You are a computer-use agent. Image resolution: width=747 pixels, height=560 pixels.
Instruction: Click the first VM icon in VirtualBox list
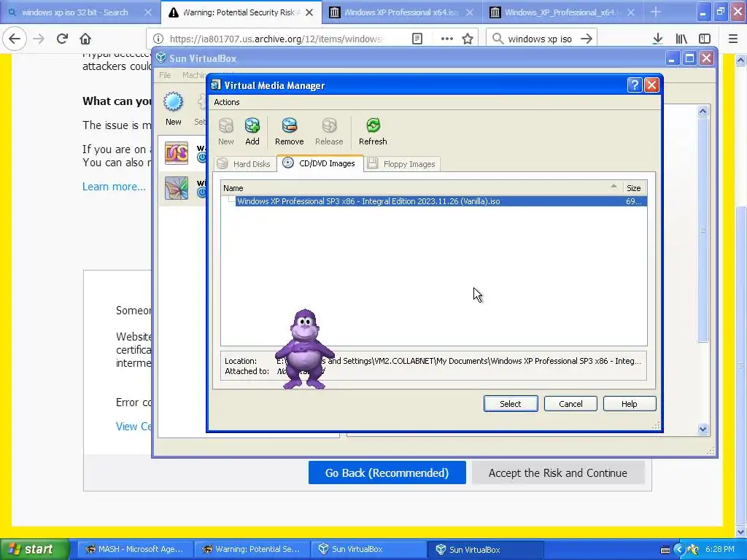[177, 153]
